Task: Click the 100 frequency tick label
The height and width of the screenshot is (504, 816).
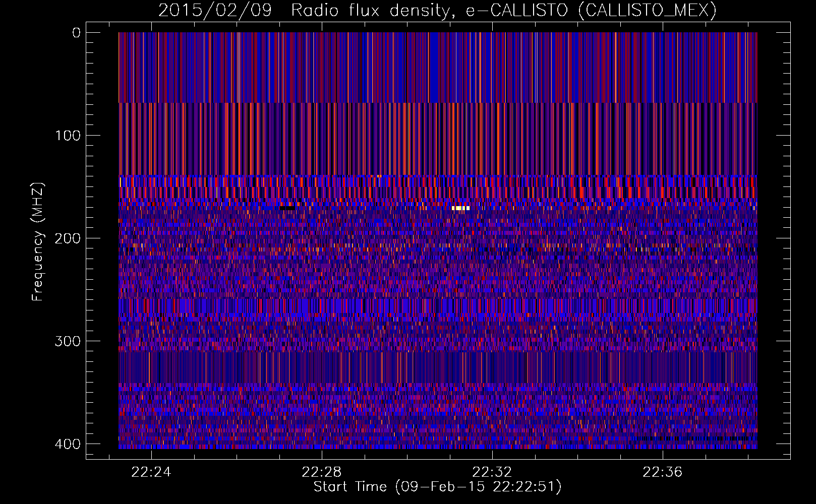Action: pyautogui.click(x=68, y=136)
